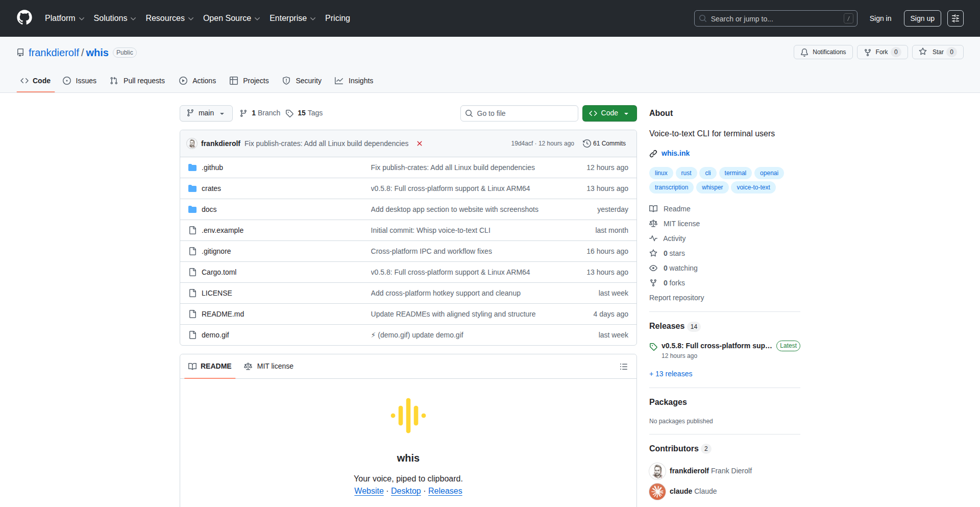
Task: Open the MIT license tab
Action: (x=269, y=366)
